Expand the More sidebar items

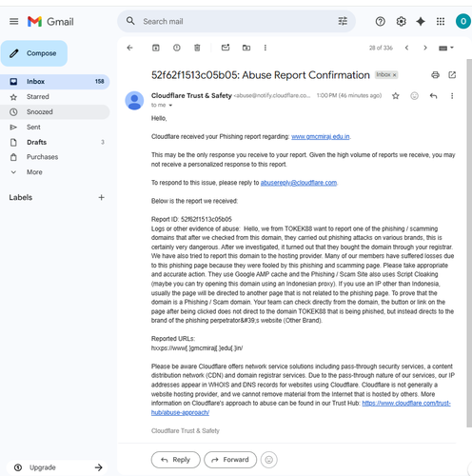click(55, 172)
